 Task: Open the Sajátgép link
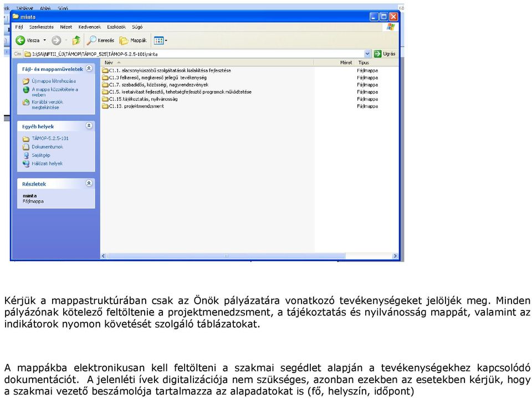[x=41, y=155]
